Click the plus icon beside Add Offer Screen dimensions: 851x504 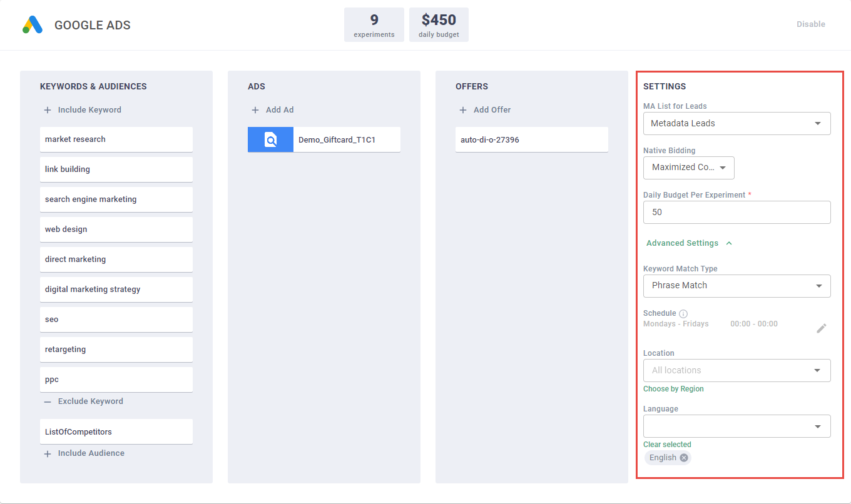click(x=463, y=110)
